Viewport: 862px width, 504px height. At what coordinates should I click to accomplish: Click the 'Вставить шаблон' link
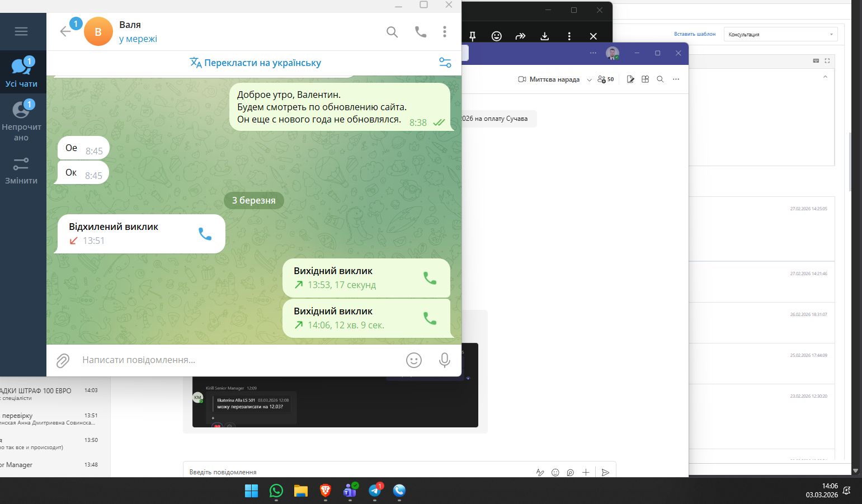[695, 34]
